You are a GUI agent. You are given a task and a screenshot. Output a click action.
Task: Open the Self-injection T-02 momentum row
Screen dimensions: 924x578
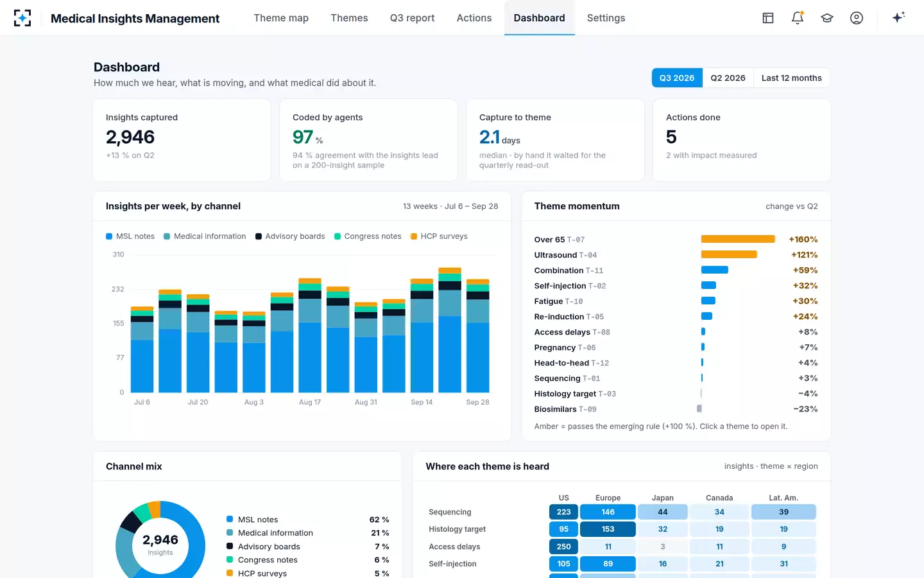tap(676, 286)
